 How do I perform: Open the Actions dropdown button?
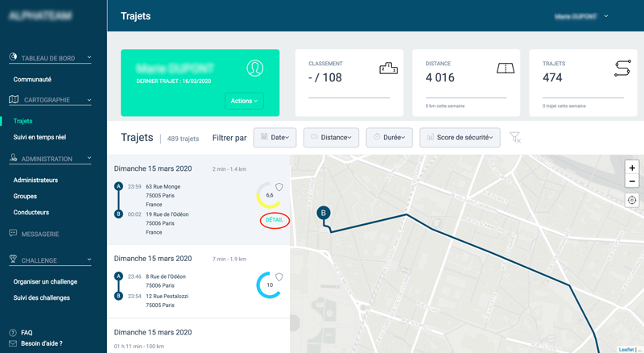click(x=244, y=101)
